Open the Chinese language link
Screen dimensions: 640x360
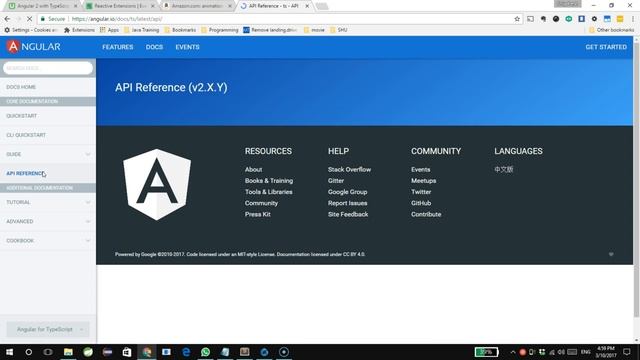pyautogui.click(x=504, y=169)
